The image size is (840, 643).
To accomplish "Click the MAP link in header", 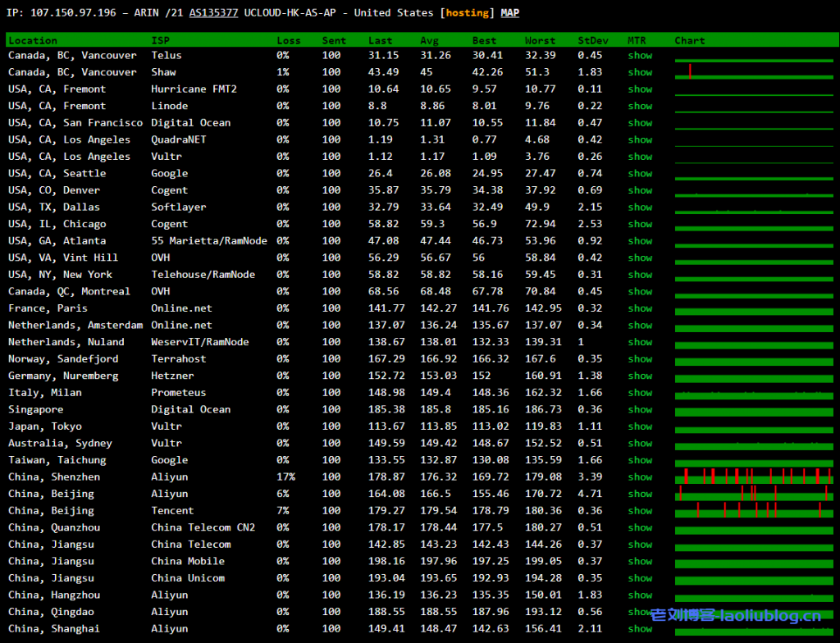I will 509,13.
